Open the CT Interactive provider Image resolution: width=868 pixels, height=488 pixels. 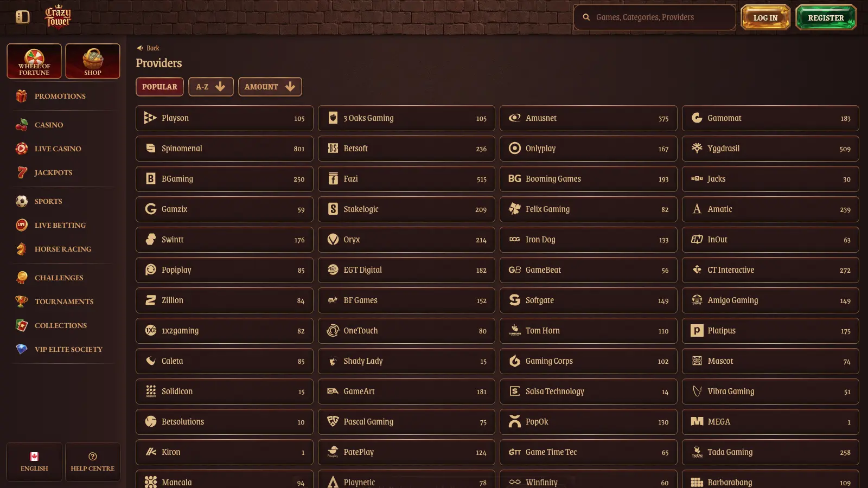click(x=770, y=270)
